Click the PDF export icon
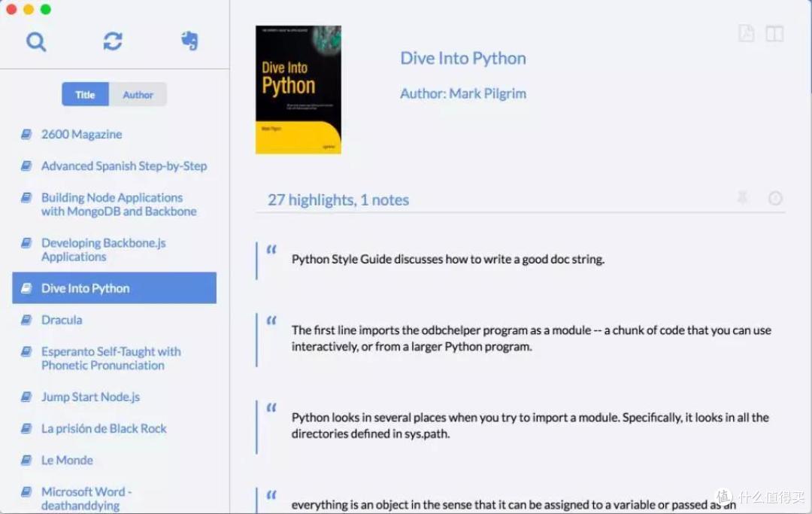 tap(746, 34)
